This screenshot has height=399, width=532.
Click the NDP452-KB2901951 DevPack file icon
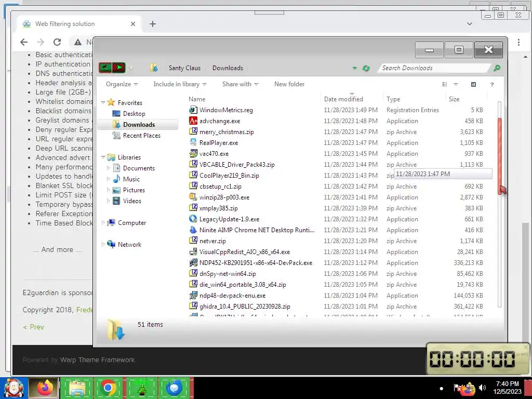[193, 262]
